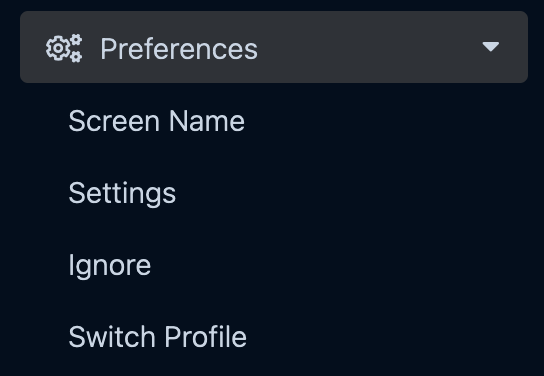
Task: Pick the Ignore item above Switch Profile
Action: tap(110, 266)
